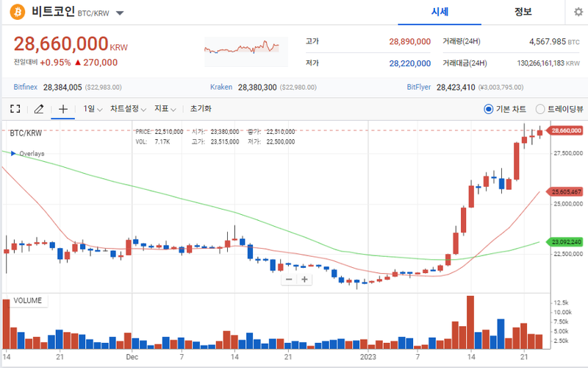Open the settings gear icon
This screenshot has height=368, width=588.
(578, 13)
